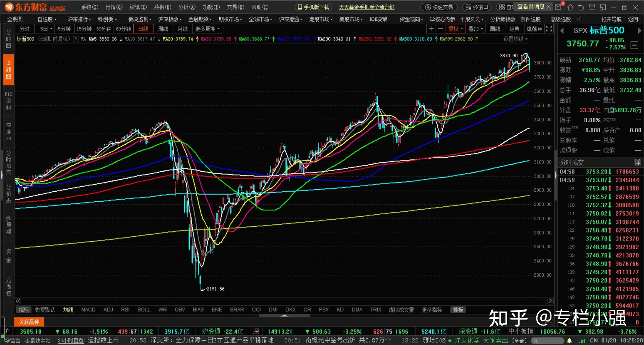This screenshot has width=644, height=345.
Task: Open 分价表 in the left sidebar
Action: coord(8,194)
